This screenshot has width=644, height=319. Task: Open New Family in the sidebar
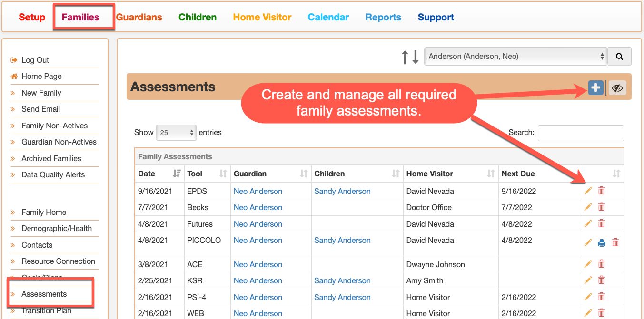coord(41,93)
